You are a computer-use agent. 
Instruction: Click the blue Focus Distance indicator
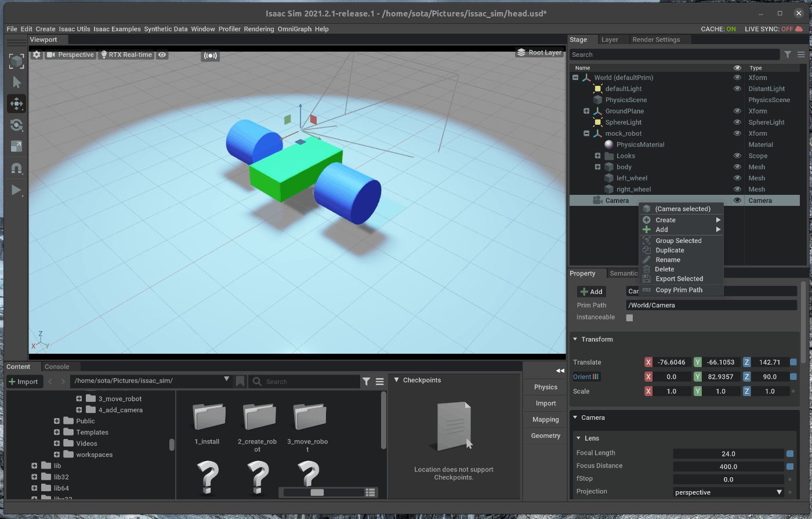pyautogui.click(x=790, y=466)
